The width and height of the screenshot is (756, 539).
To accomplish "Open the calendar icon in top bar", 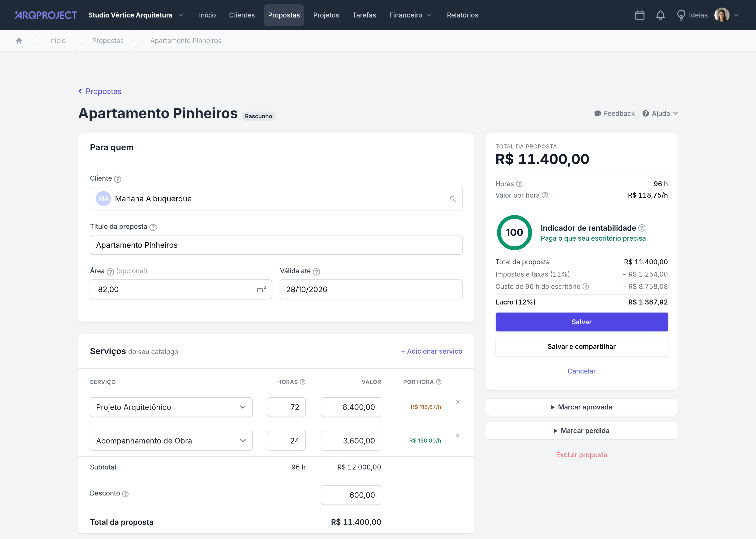I will click(640, 15).
